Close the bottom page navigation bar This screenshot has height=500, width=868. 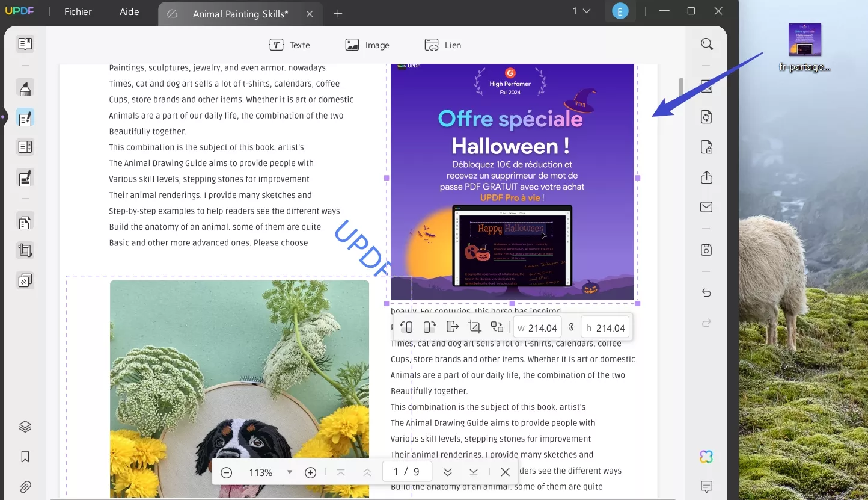[x=505, y=472]
